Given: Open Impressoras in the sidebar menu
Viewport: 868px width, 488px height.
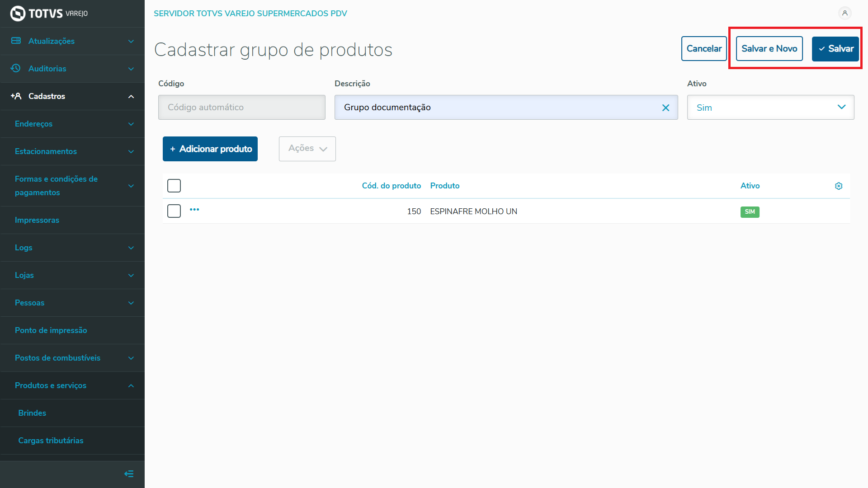Looking at the screenshot, I should click(37, 220).
